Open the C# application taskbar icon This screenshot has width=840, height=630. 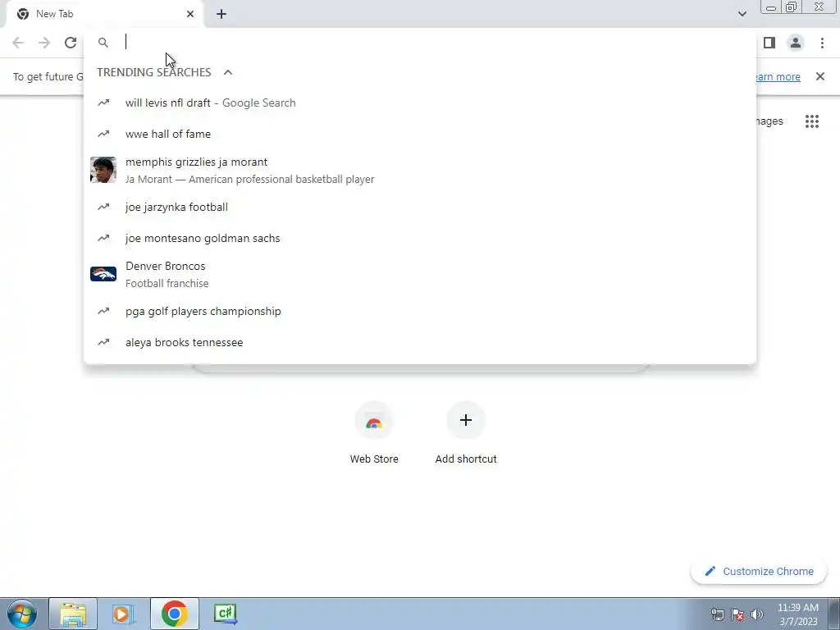click(x=226, y=614)
